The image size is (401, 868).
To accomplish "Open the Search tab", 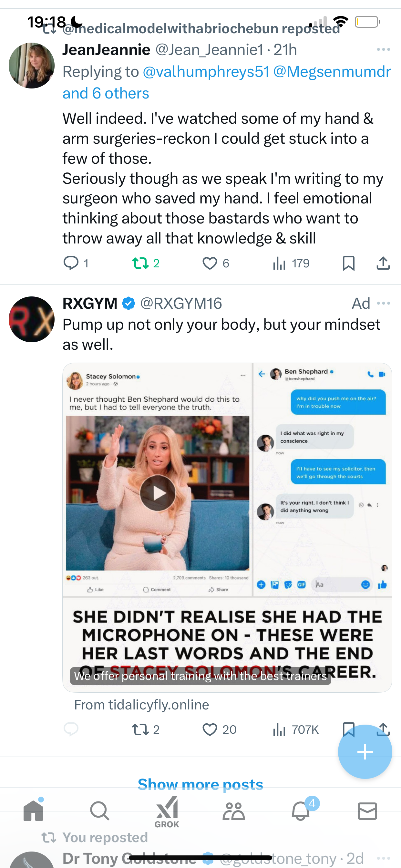I will pos(100,811).
